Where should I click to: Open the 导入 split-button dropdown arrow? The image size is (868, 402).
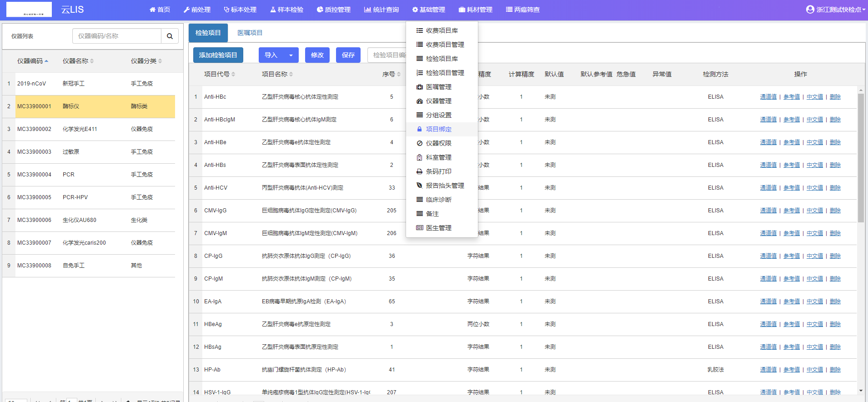(x=291, y=55)
